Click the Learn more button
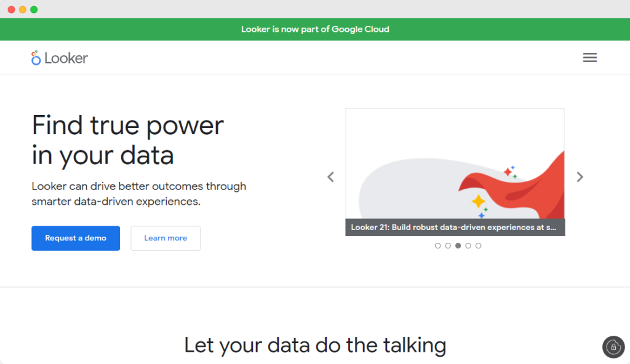 165,238
